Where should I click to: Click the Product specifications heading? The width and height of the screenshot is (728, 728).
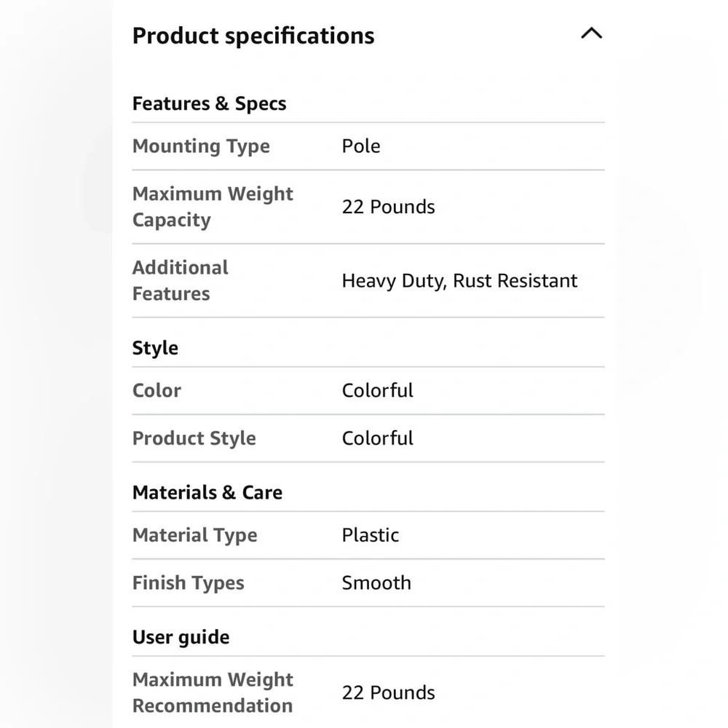point(253,36)
